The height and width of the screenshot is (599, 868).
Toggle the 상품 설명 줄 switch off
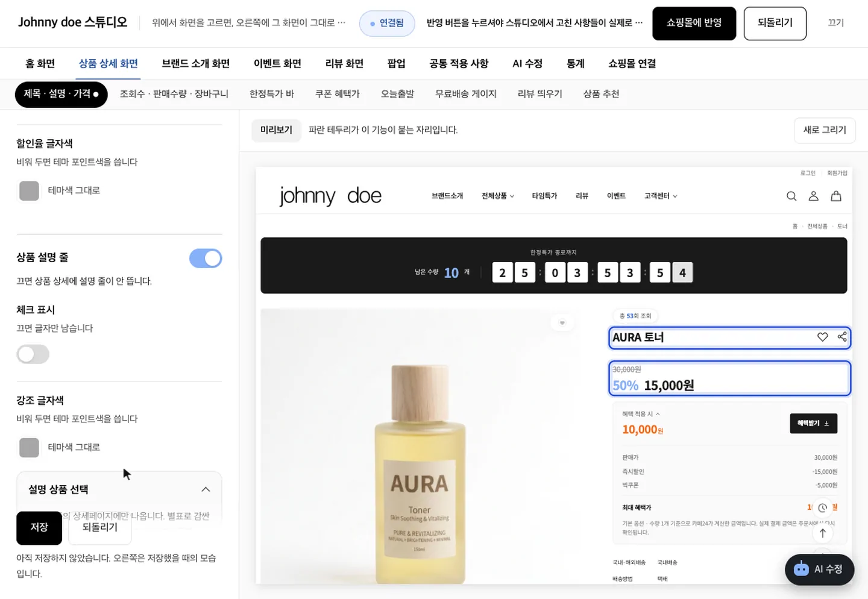point(206,259)
